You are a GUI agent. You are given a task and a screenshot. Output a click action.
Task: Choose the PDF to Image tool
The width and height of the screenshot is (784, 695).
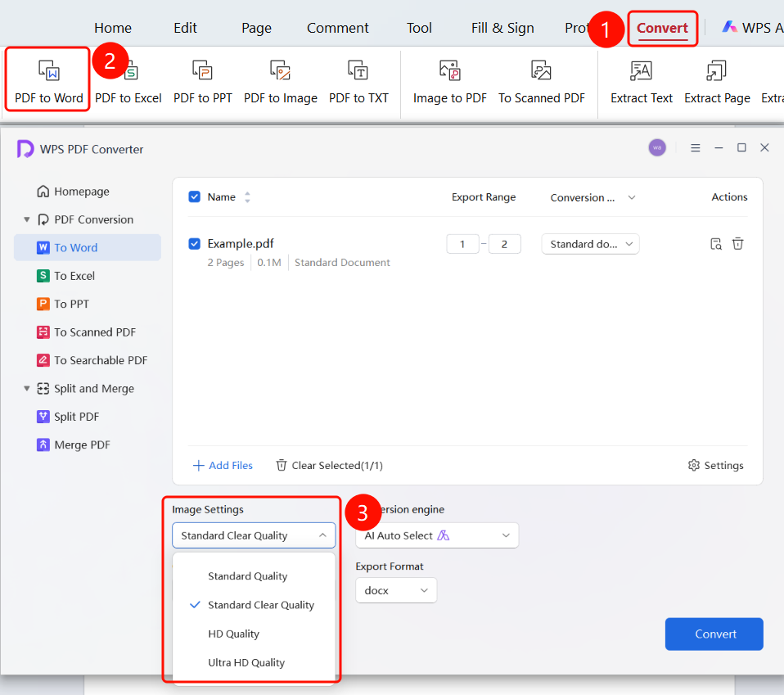coord(281,81)
